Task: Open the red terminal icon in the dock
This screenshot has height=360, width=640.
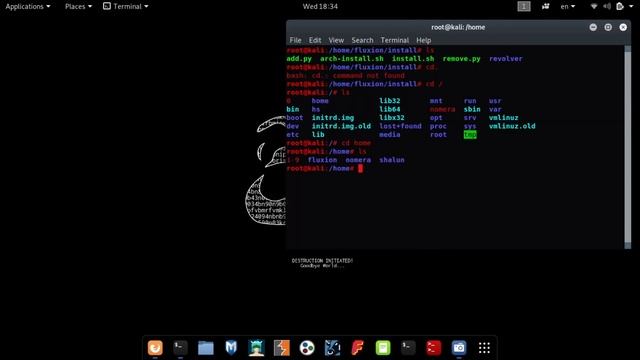Action: click(x=433, y=348)
